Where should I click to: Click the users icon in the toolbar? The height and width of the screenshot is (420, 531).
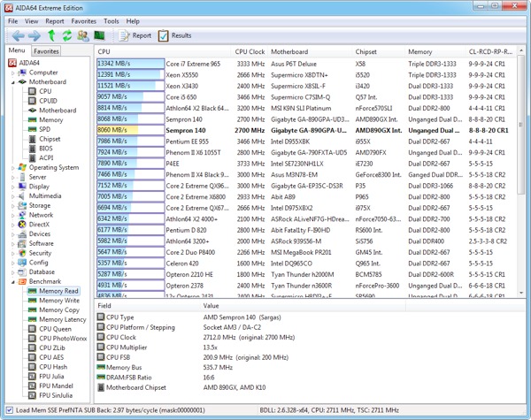click(83, 36)
